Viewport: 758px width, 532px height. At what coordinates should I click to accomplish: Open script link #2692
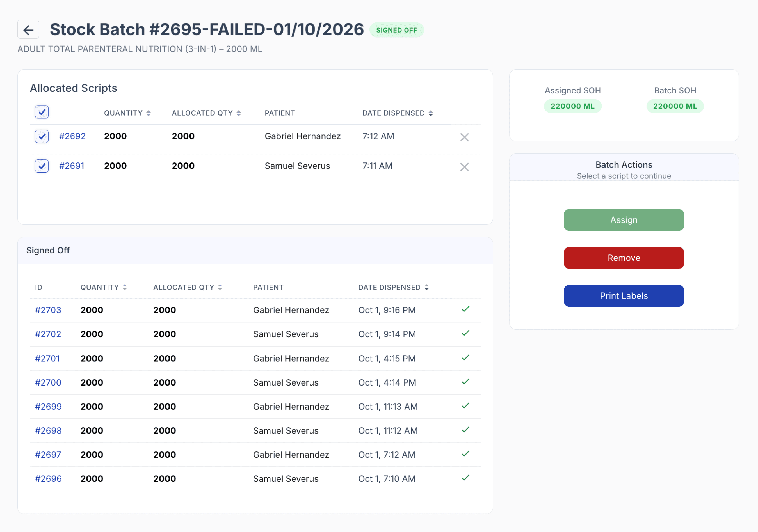72,136
